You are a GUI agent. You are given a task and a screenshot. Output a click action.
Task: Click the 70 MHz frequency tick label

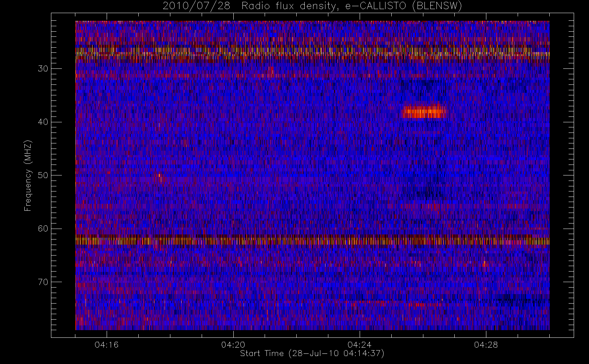click(43, 282)
